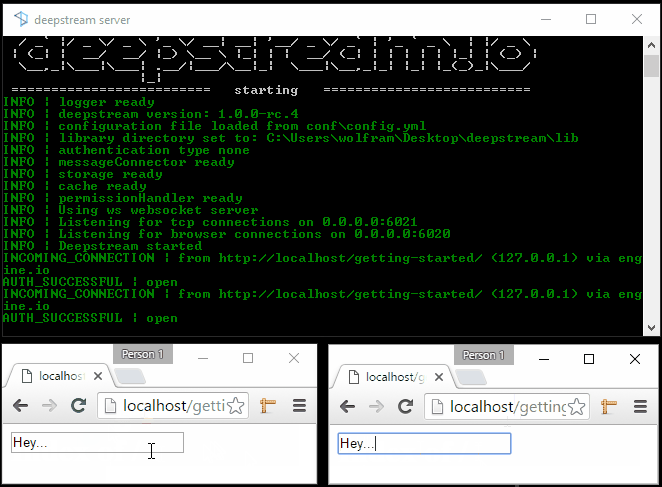Click the 'Hey...' text field in left browser
662x487 pixels.
[x=97, y=442]
